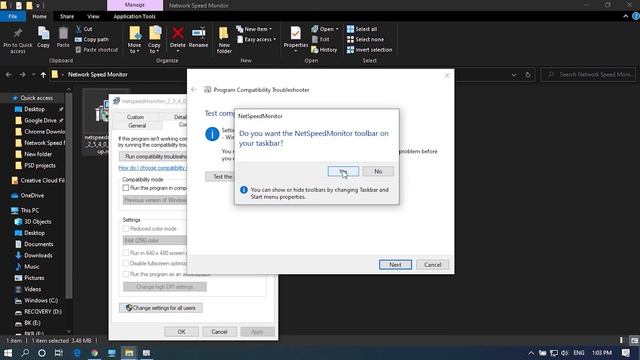
Task: Click No in NetSpeedMonitor dialog
Action: click(378, 171)
